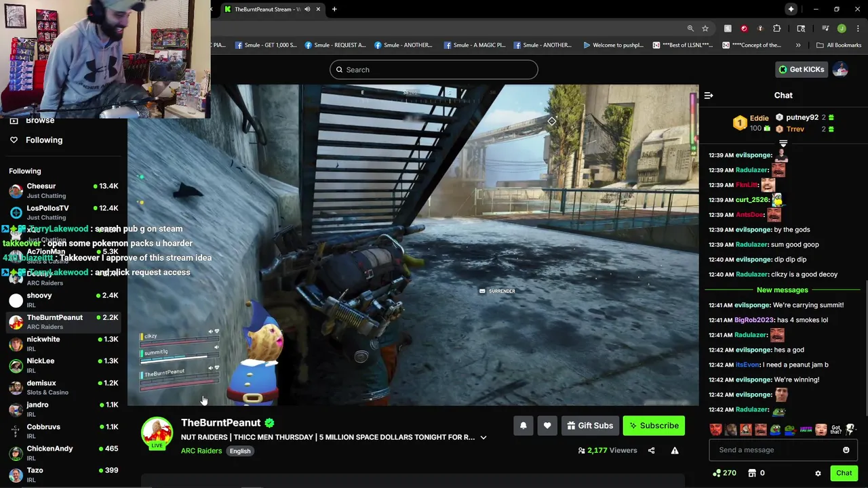Image resolution: width=868 pixels, height=488 pixels.
Task: Click the search magnifier in Kick search bar
Action: coord(340,69)
